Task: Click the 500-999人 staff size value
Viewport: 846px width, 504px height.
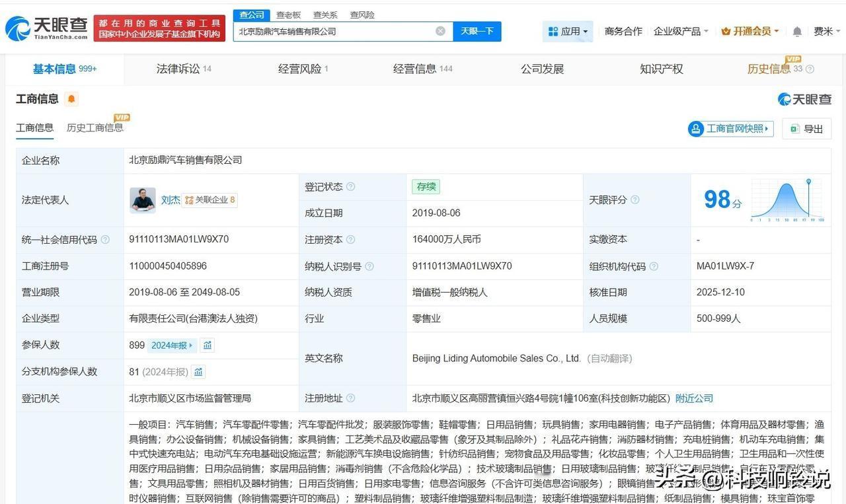Action: point(719,318)
